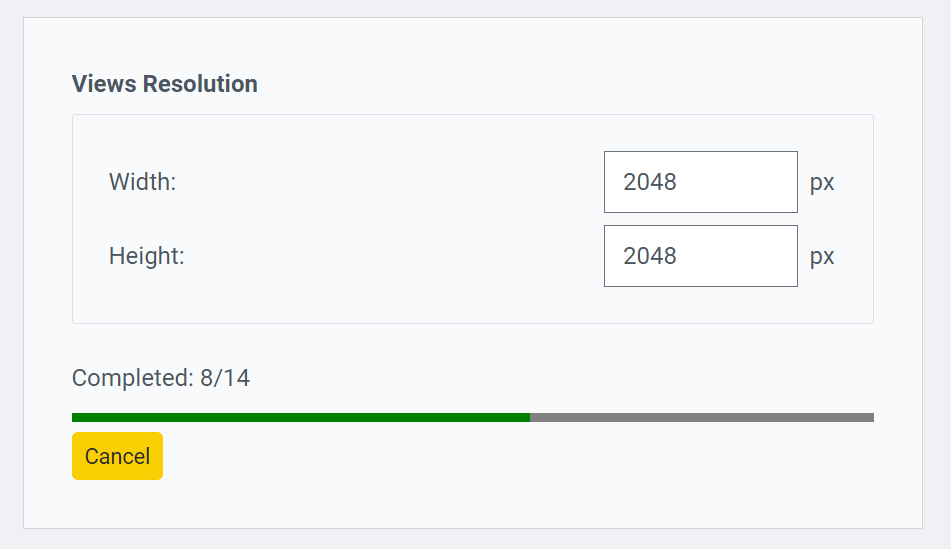Click the word Completed above progress bar

click(x=129, y=378)
